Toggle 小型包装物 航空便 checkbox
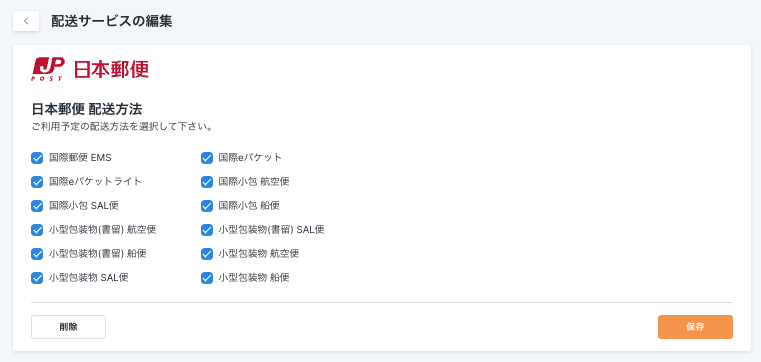 pyautogui.click(x=207, y=254)
